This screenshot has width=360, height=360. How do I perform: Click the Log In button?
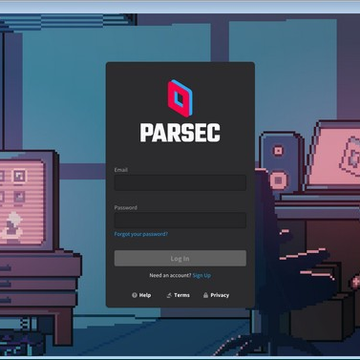point(180,258)
